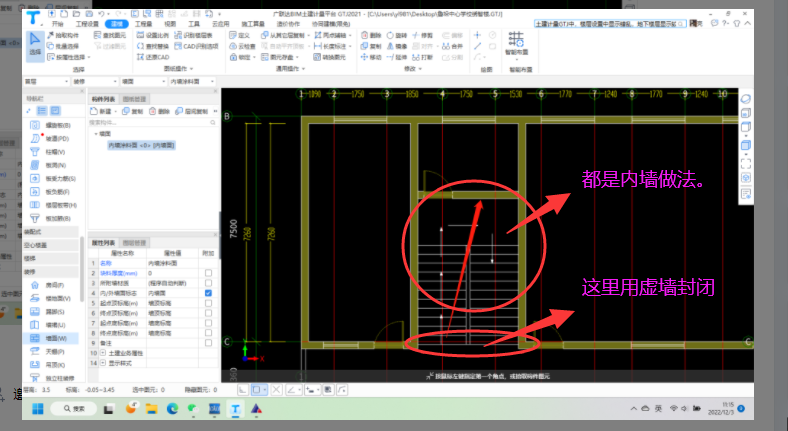Toggle 附加 checkbox for 所附墙材质 row
The height and width of the screenshot is (431, 788).
(208, 283)
